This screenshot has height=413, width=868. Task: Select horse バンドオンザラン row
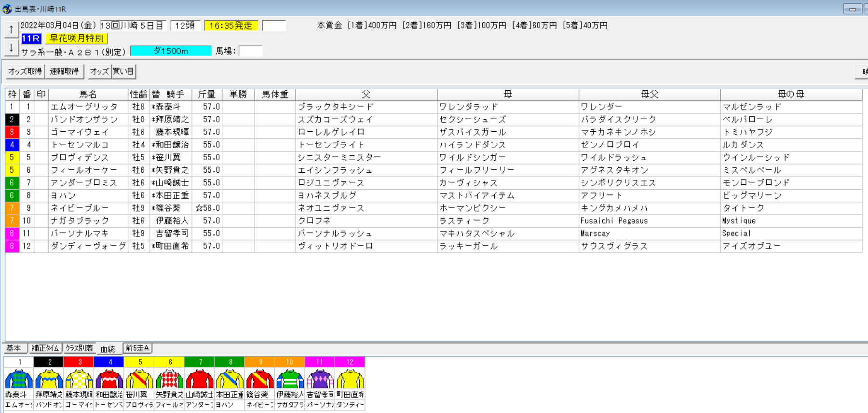pyautogui.click(x=433, y=120)
